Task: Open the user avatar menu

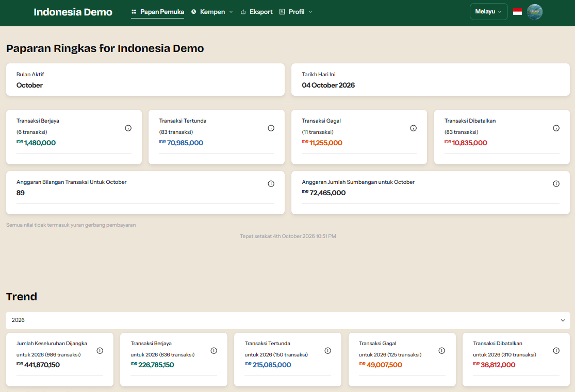Action: (x=535, y=12)
